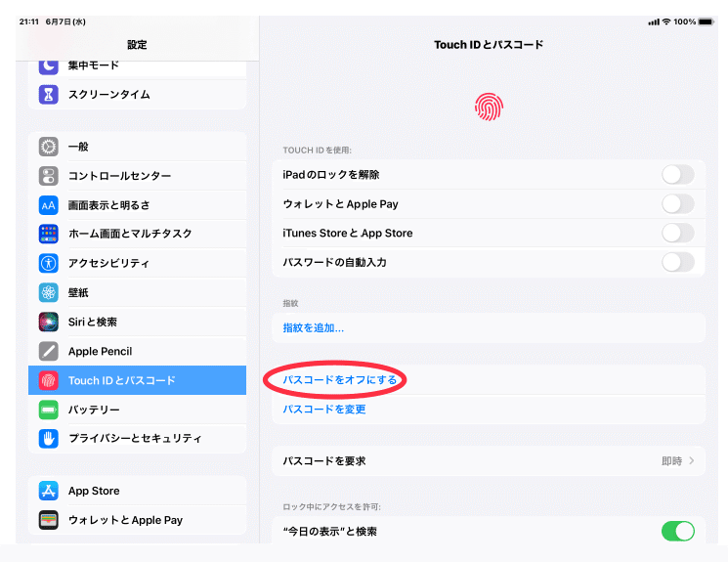Open Apple Pencil settings
The image size is (728, 562).
point(138,351)
